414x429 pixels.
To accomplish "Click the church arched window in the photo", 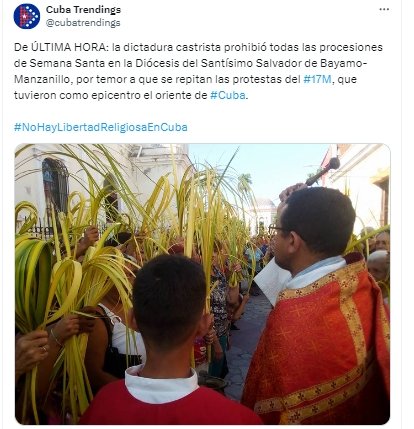I will (x=55, y=190).
